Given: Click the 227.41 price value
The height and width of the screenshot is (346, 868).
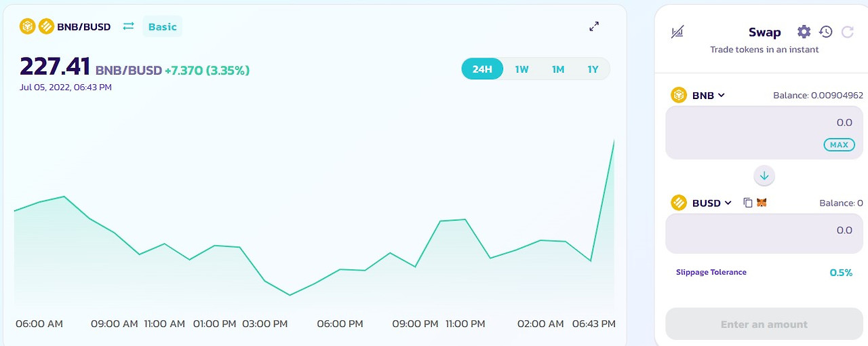Looking at the screenshot, I should [x=55, y=67].
